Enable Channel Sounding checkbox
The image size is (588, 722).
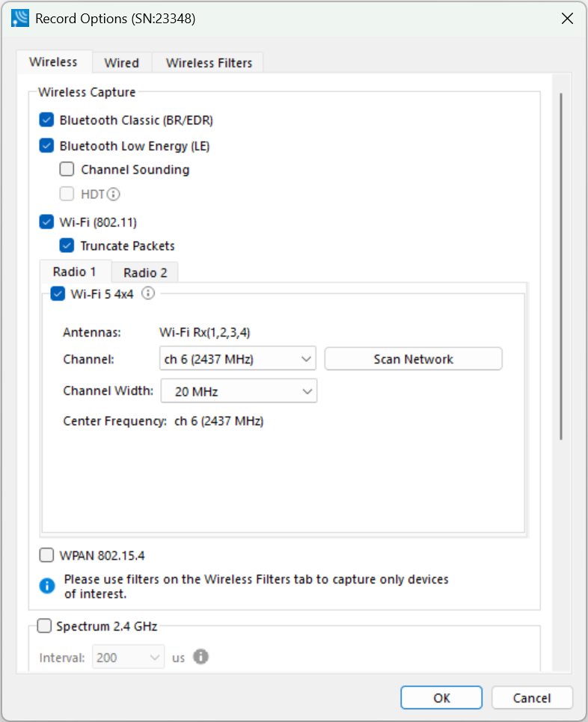(x=67, y=169)
